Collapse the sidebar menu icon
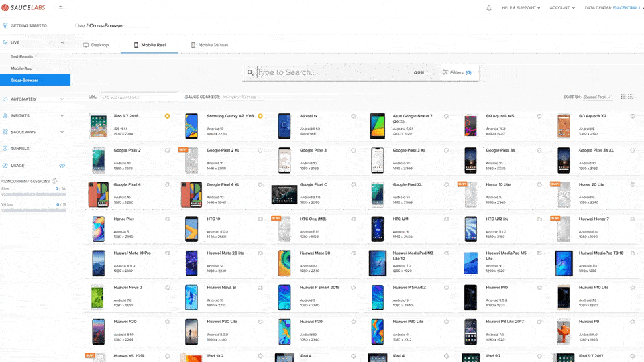This screenshot has width=644, height=362. 61,7
